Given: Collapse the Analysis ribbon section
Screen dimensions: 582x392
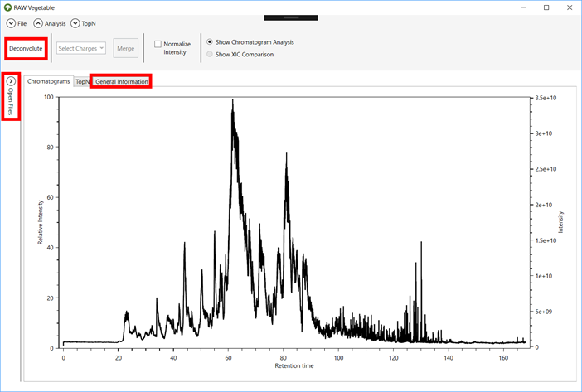Looking at the screenshot, I should point(38,23).
